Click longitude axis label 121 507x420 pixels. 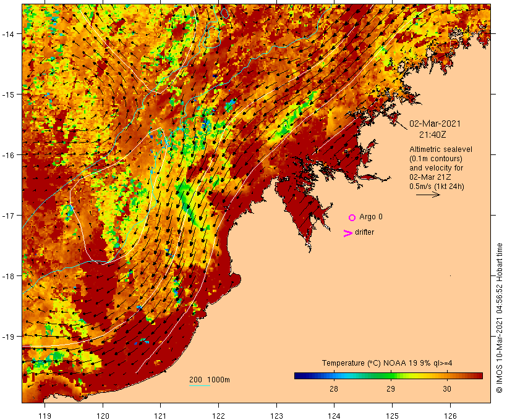[160, 416]
